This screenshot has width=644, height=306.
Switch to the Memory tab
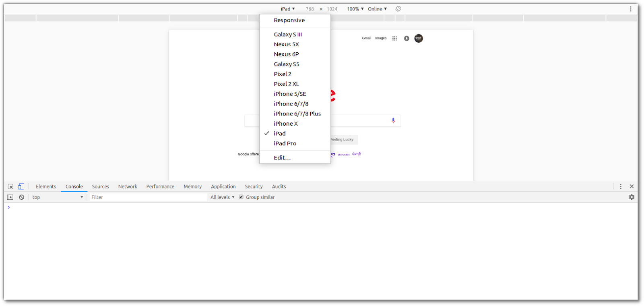[x=193, y=186]
